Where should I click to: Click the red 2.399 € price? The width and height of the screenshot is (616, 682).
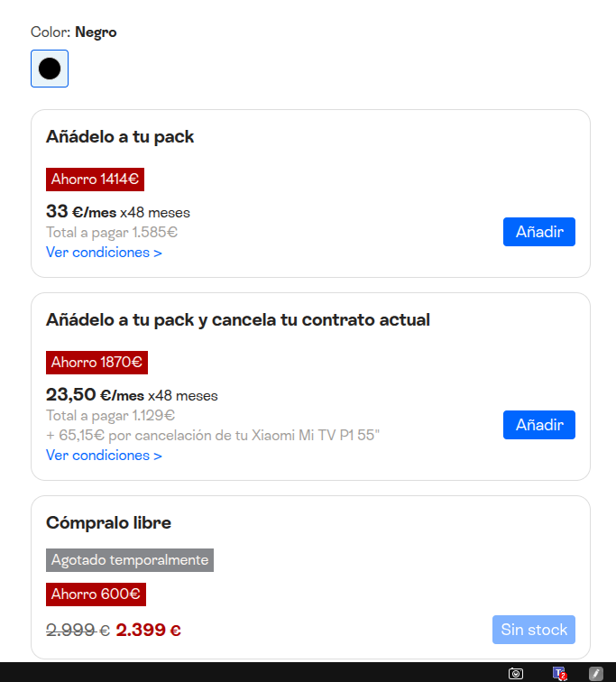click(148, 631)
